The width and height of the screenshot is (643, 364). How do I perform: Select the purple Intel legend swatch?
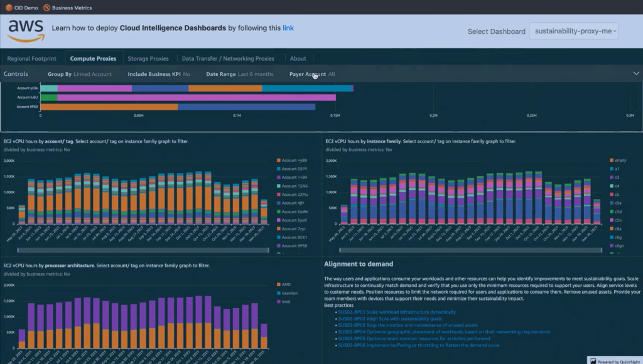point(278,302)
